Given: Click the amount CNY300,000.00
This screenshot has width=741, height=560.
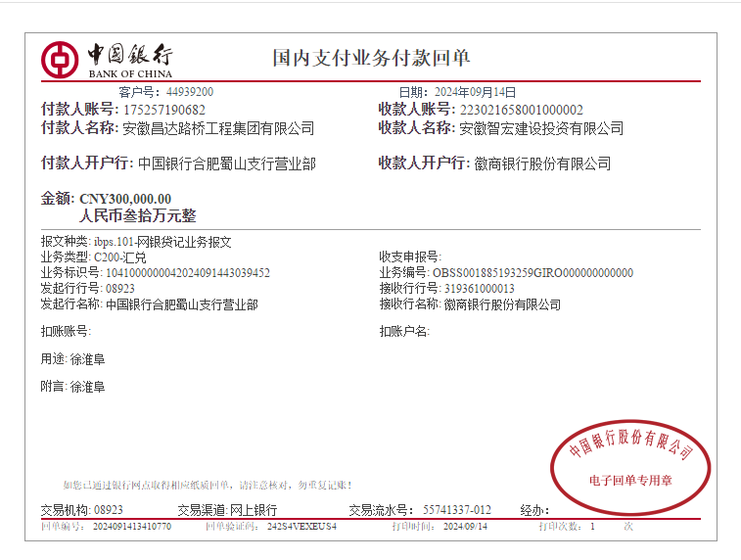Looking at the screenshot, I should pyautogui.click(x=124, y=199).
